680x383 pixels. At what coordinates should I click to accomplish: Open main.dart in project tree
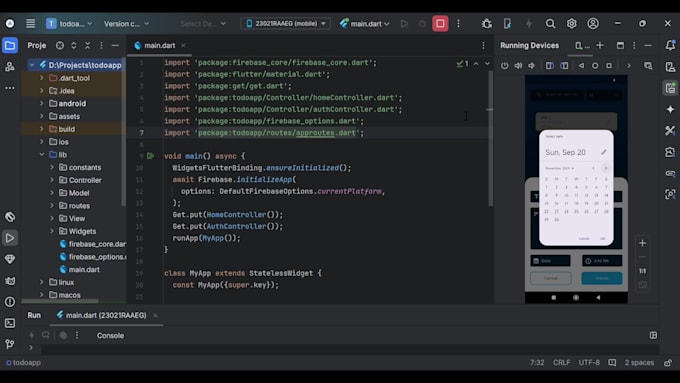click(x=84, y=269)
